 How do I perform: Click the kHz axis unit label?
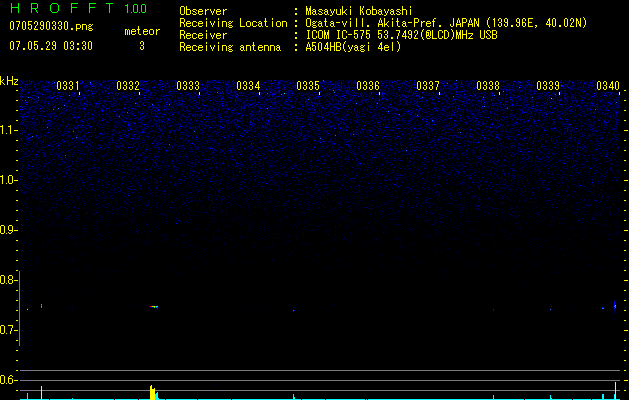tap(9, 81)
